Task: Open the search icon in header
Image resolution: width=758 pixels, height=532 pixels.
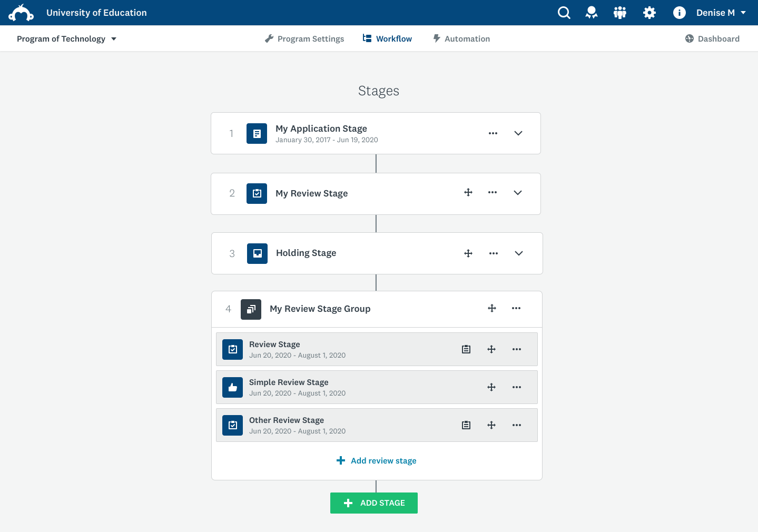Action: coord(564,13)
